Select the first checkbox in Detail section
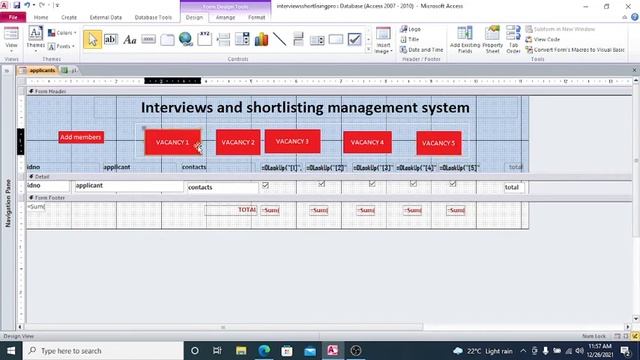The width and height of the screenshot is (640, 360). click(265, 185)
